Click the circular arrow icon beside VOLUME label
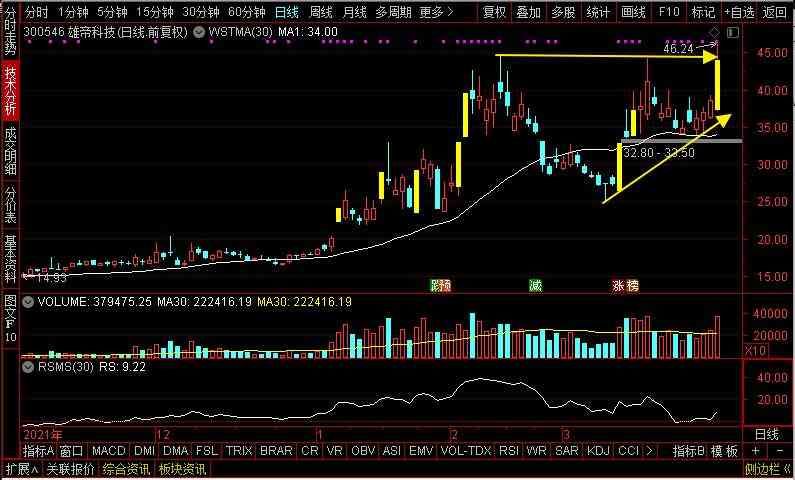Screen dimensions: 795x480 [28, 301]
